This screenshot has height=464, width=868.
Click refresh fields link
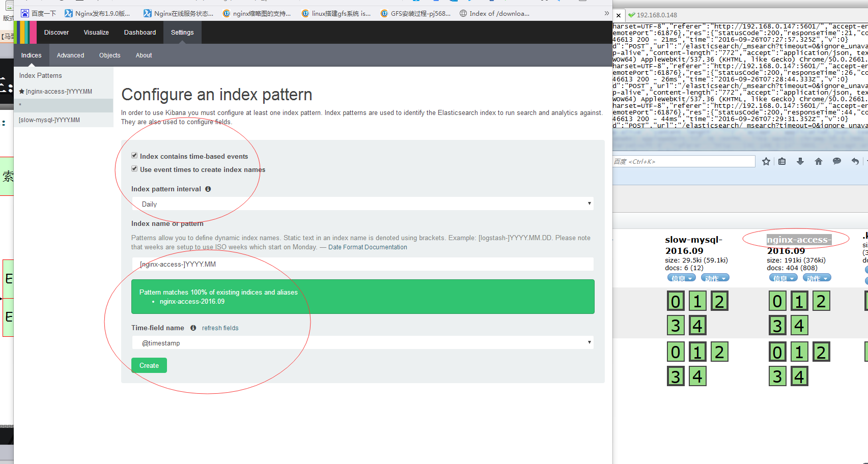tap(220, 328)
